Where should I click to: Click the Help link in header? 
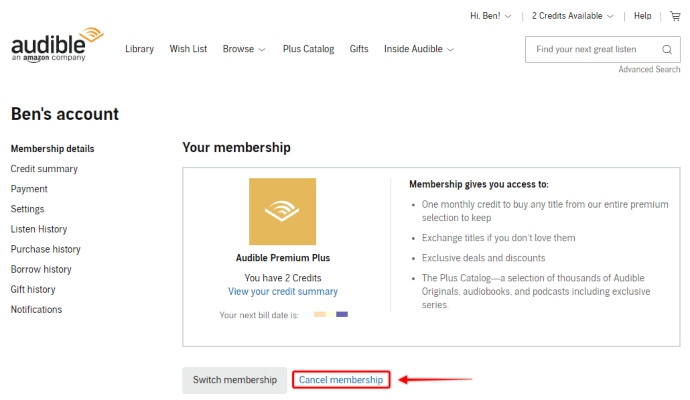642,16
